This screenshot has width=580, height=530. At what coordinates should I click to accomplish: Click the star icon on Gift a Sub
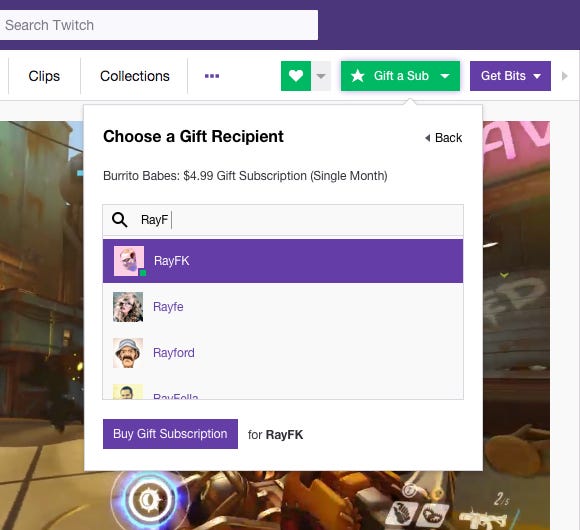tap(357, 76)
